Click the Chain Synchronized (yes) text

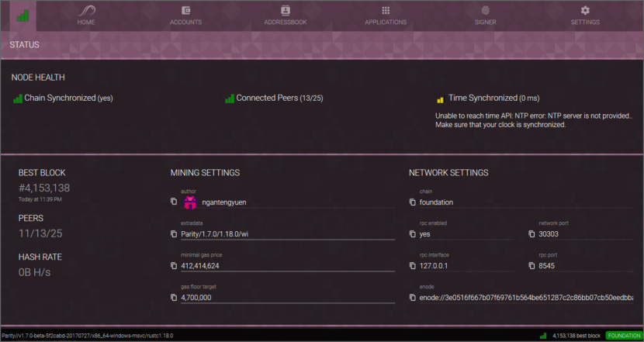(68, 98)
